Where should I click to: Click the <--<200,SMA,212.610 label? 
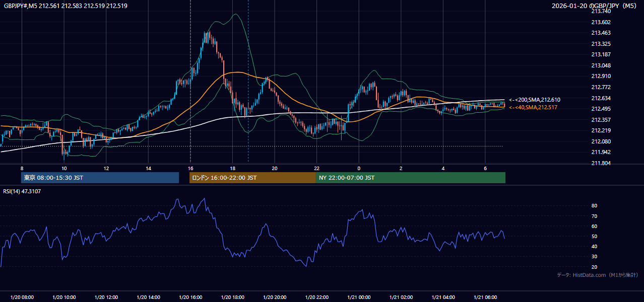tap(535, 100)
